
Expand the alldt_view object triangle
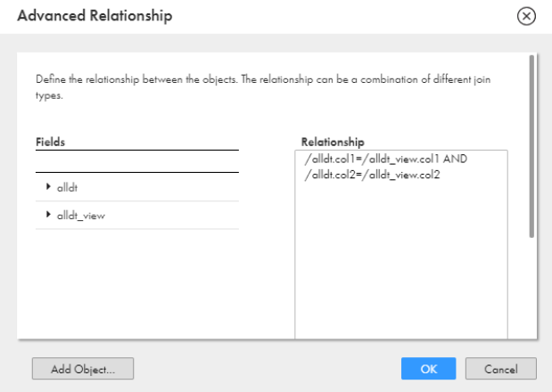[x=48, y=215]
